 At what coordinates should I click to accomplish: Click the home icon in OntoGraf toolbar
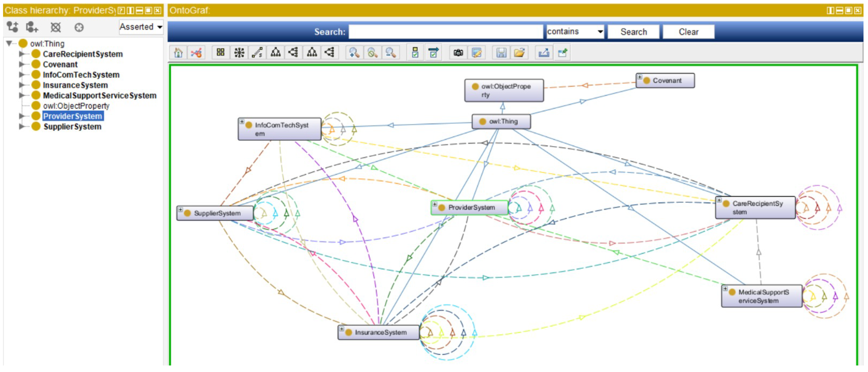[178, 53]
